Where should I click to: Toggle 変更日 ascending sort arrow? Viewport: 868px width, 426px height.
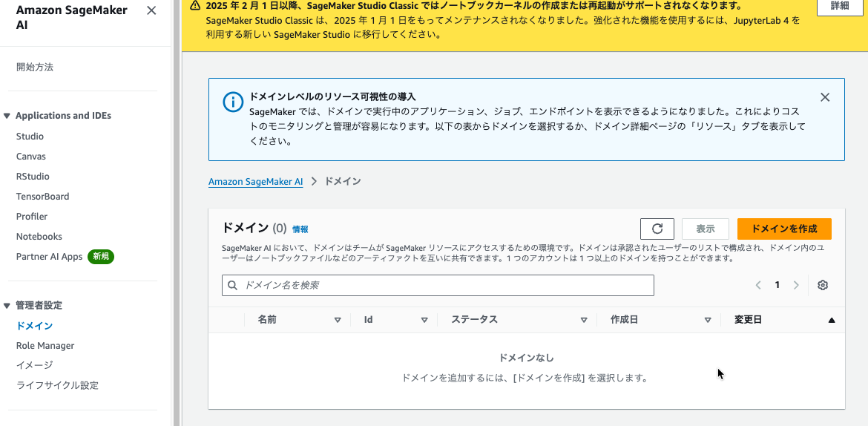[832, 320]
